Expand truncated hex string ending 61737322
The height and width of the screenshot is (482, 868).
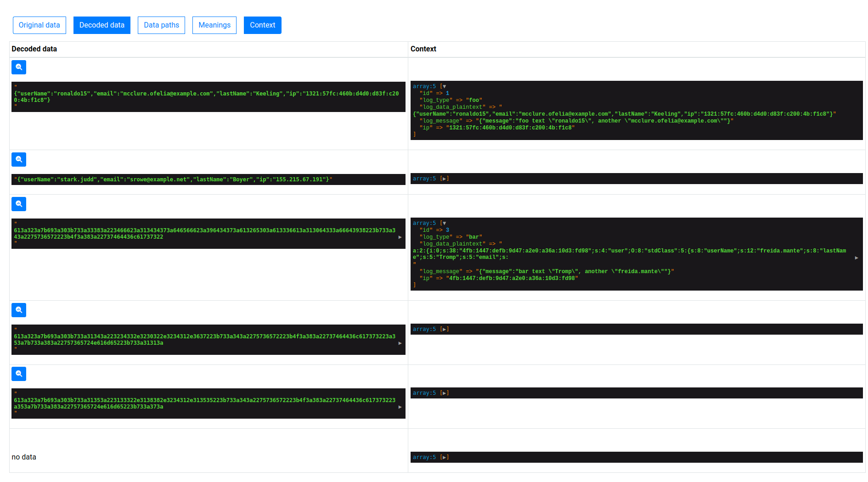400,237
